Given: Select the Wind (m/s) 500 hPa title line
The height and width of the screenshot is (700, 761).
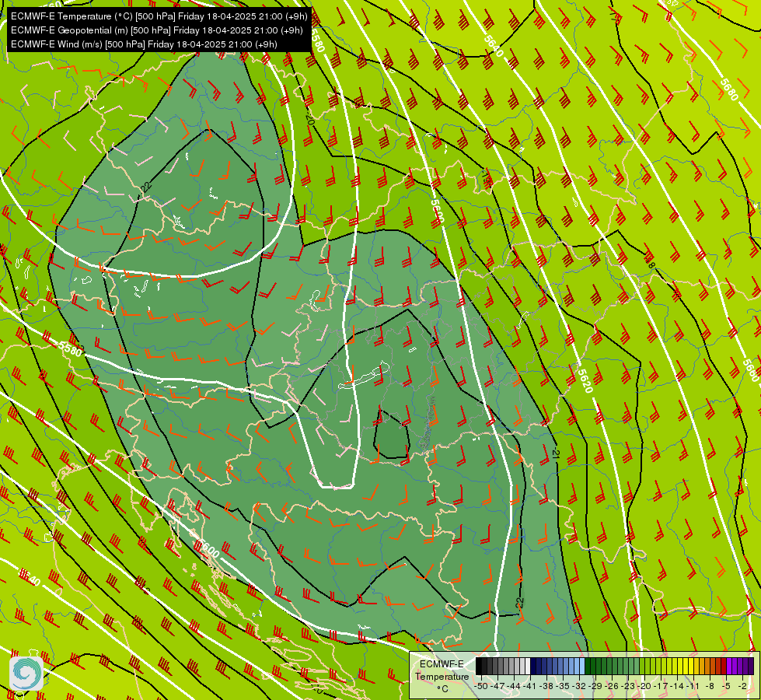Looking at the screenshot, I should [144, 44].
